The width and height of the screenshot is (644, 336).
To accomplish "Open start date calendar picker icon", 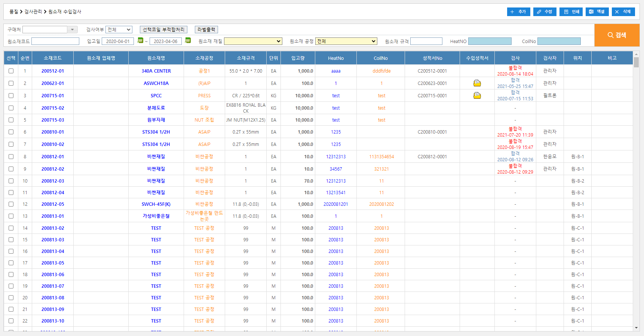I will (x=140, y=40).
